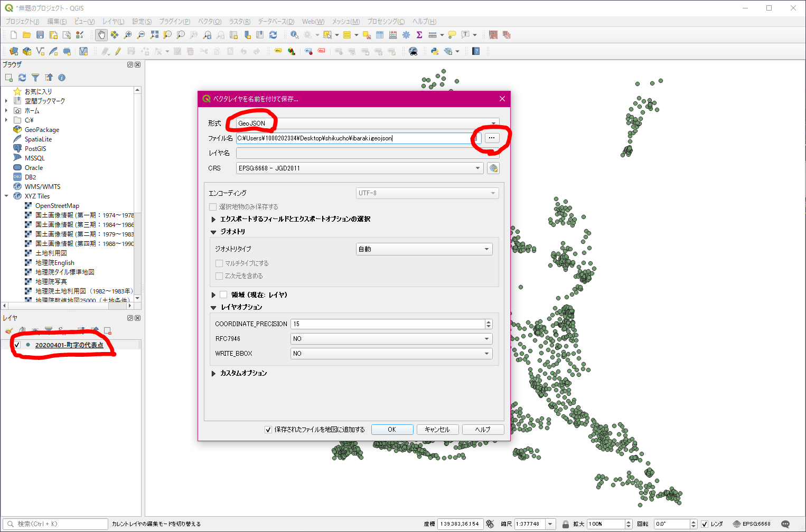Click the Statistical Summary sigma icon

click(x=419, y=35)
